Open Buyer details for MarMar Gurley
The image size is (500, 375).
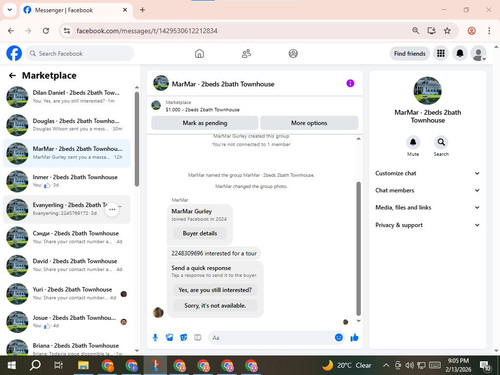(x=200, y=233)
